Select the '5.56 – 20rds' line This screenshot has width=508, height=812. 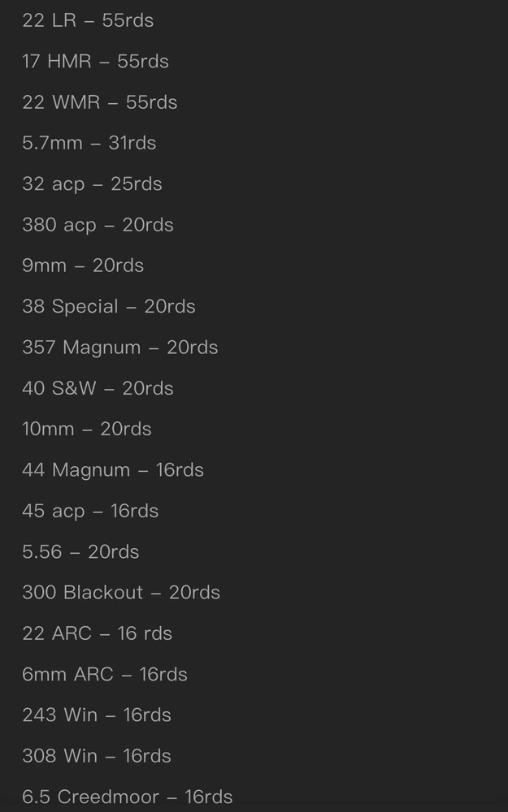pyautogui.click(x=80, y=552)
